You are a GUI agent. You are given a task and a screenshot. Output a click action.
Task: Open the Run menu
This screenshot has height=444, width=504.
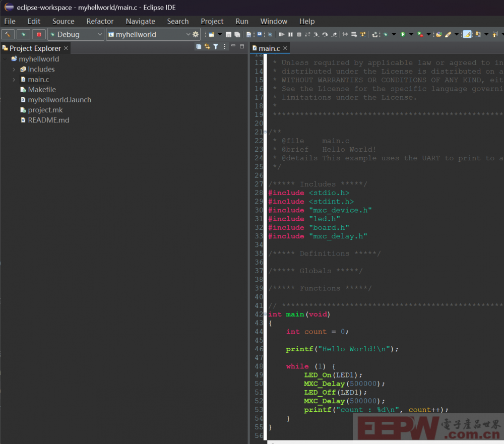(242, 21)
